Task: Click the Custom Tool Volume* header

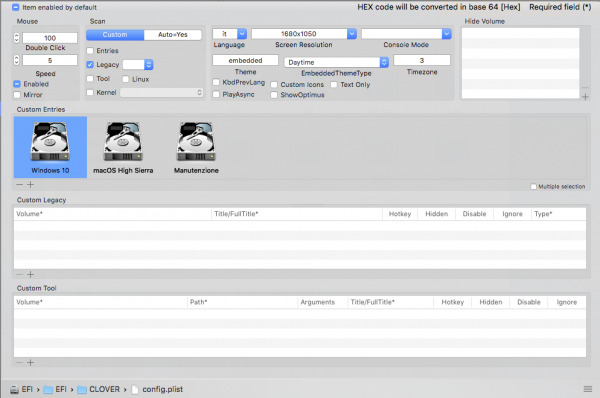Action: (101, 302)
